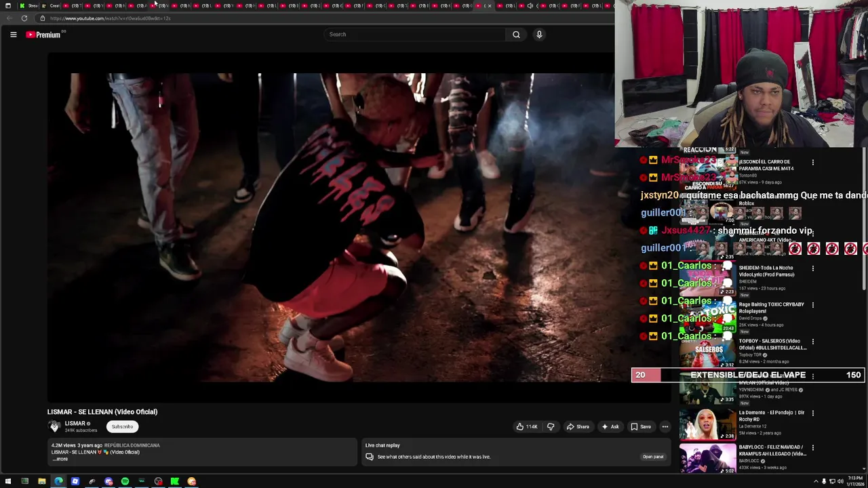Open the green Kick app taskbar icon
868x488 pixels.
pyautogui.click(x=175, y=481)
